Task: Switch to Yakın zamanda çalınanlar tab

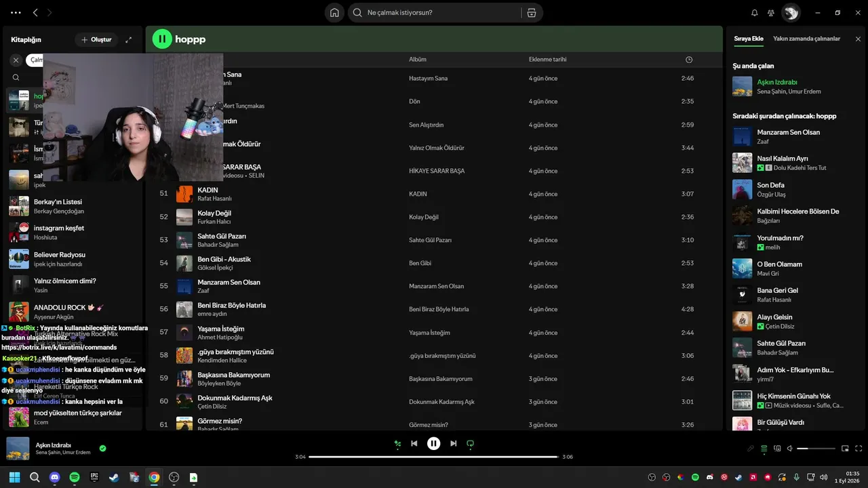Action: click(x=806, y=39)
